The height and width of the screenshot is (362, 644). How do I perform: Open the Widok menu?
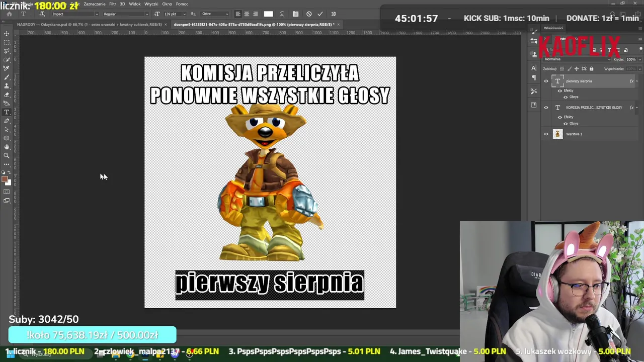tap(135, 4)
